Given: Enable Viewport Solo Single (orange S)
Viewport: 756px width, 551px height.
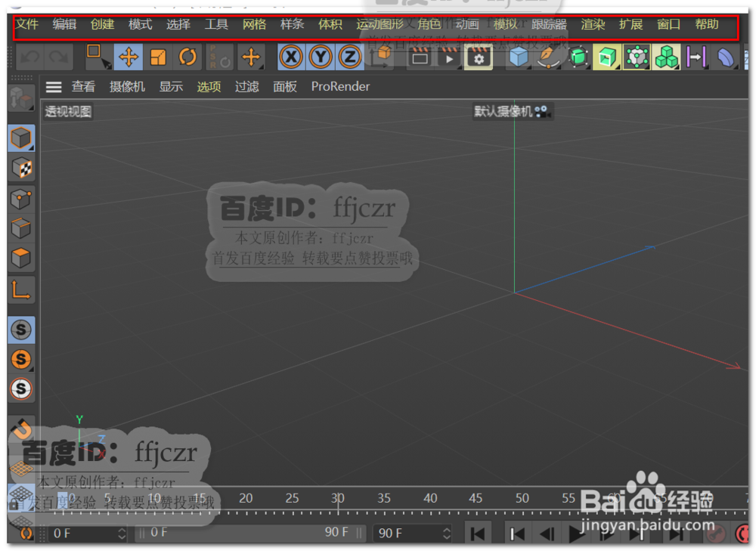Looking at the screenshot, I should pos(21,359).
